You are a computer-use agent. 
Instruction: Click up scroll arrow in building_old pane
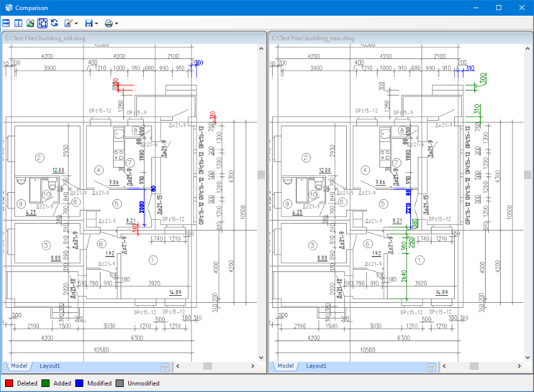tap(261, 48)
